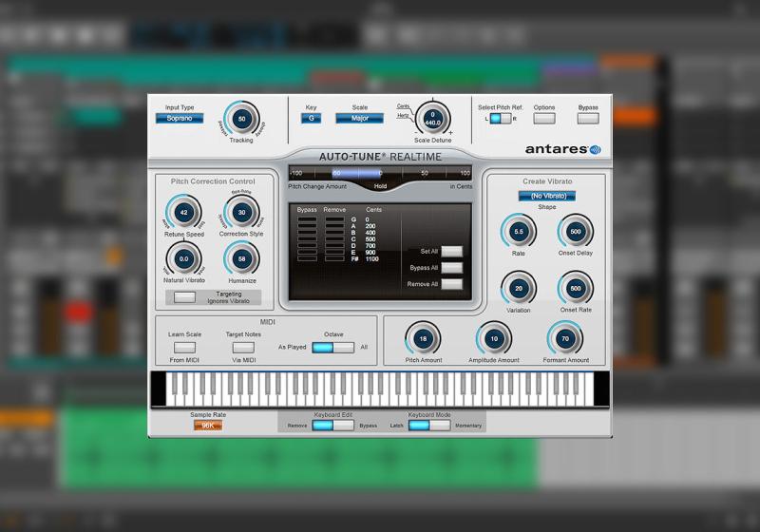Screen dimensions: 760x532
Task: Click the Formant Amount knob
Action: tap(565, 339)
